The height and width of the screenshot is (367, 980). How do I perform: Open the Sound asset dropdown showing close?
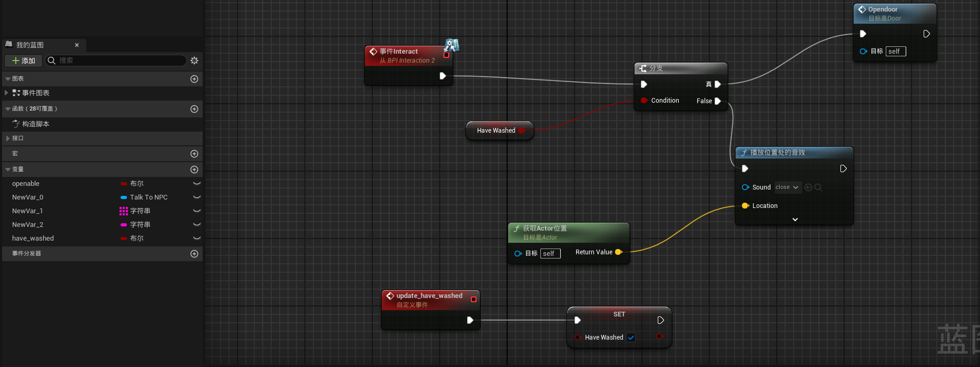(x=787, y=187)
